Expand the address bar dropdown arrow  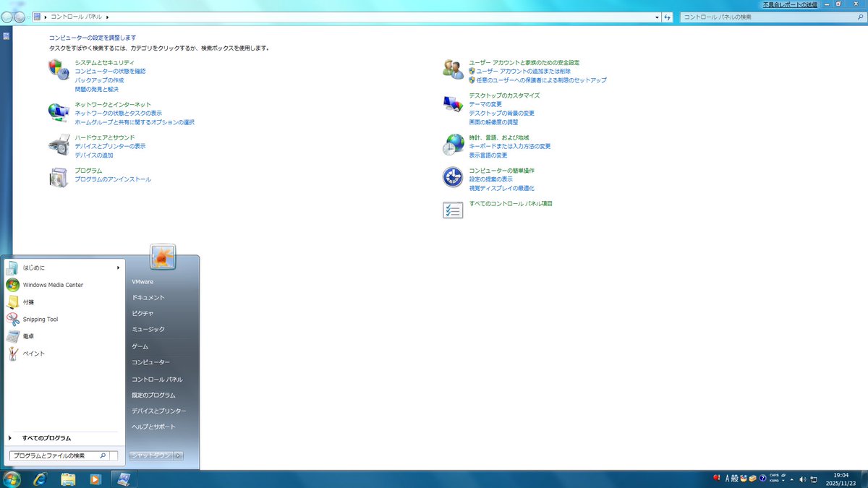(656, 16)
